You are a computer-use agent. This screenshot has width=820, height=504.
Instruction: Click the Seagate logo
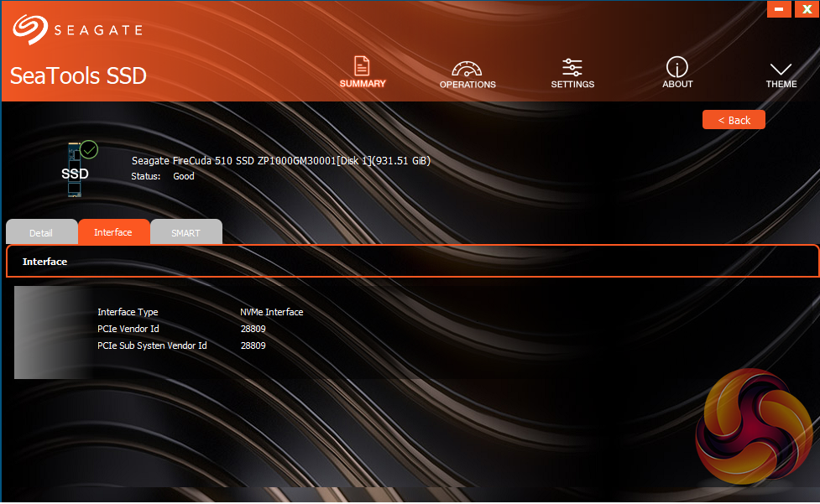coord(78,29)
